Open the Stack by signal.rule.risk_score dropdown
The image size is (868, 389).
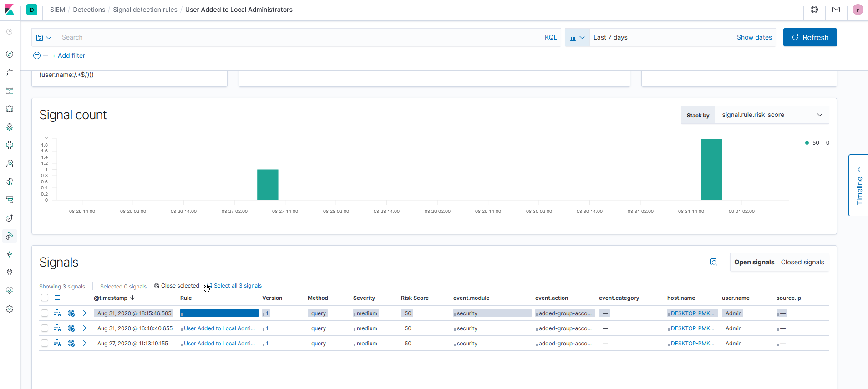click(x=772, y=115)
